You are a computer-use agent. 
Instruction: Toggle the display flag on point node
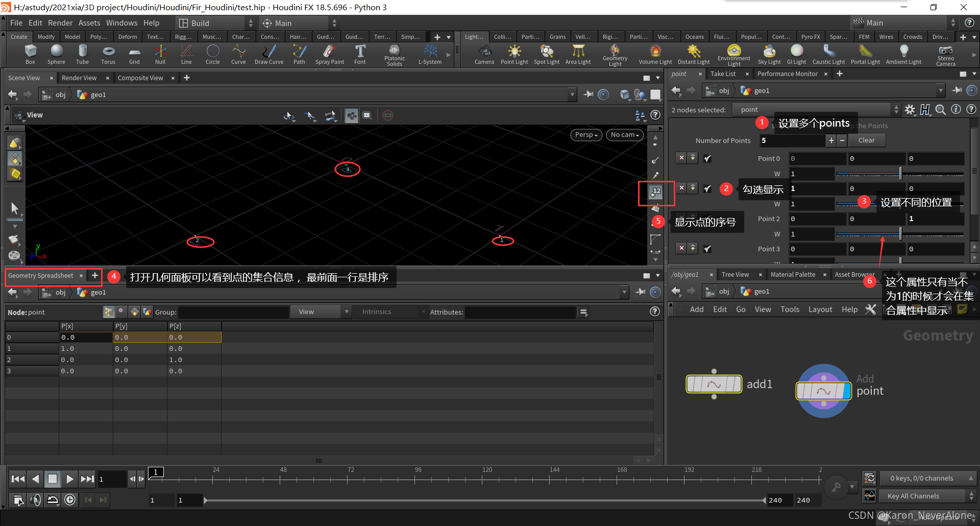[848, 391]
